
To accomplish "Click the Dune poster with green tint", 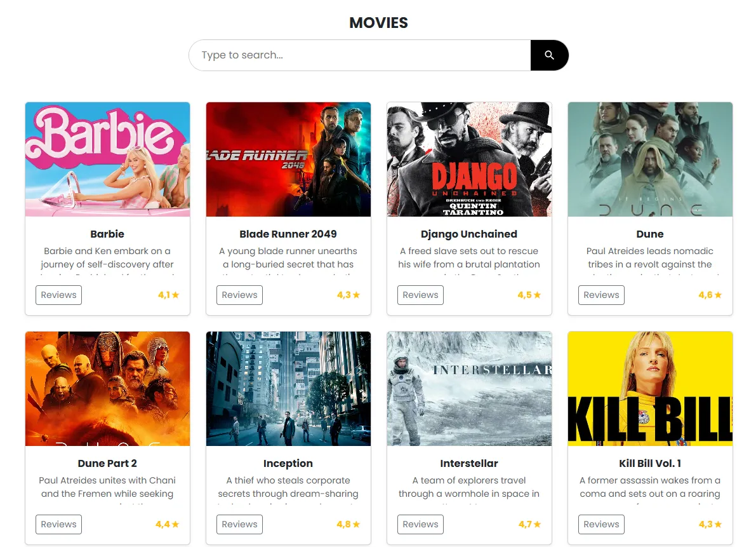I will pos(650,159).
